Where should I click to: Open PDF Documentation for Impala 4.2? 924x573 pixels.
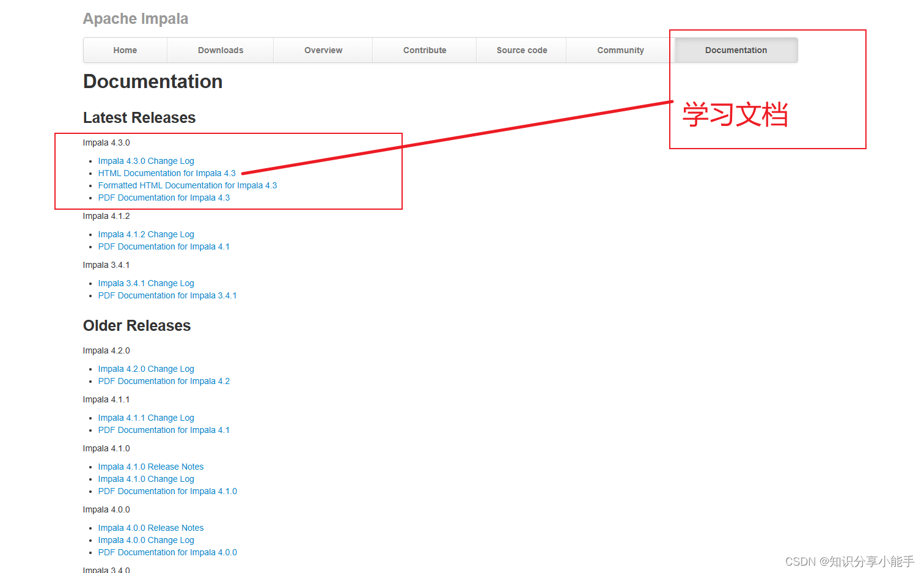164,381
